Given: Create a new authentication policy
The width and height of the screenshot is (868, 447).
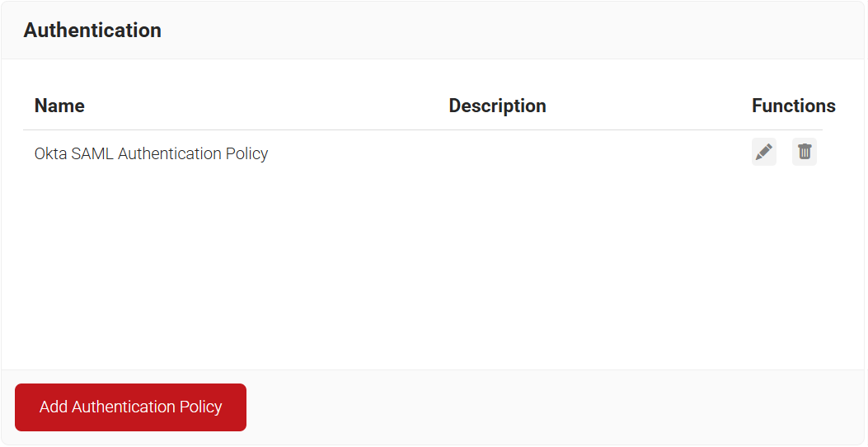Looking at the screenshot, I should pyautogui.click(x=130, y=407).
